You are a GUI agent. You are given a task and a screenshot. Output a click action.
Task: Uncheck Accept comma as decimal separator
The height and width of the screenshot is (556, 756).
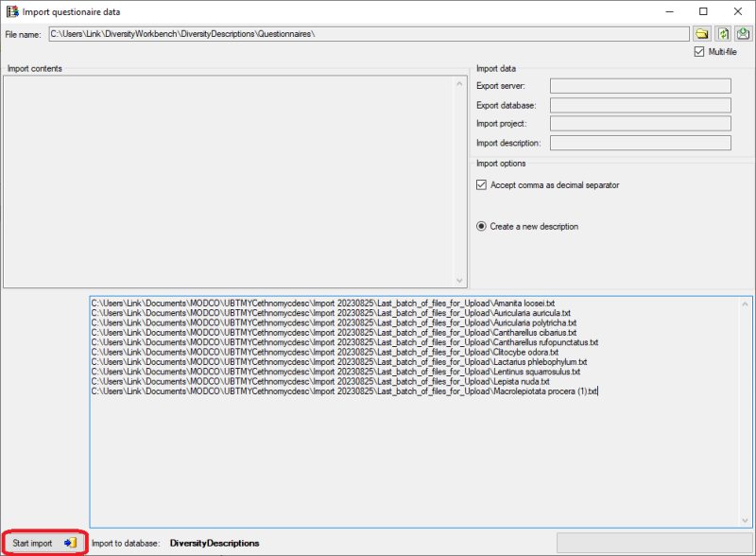[481, 185]
